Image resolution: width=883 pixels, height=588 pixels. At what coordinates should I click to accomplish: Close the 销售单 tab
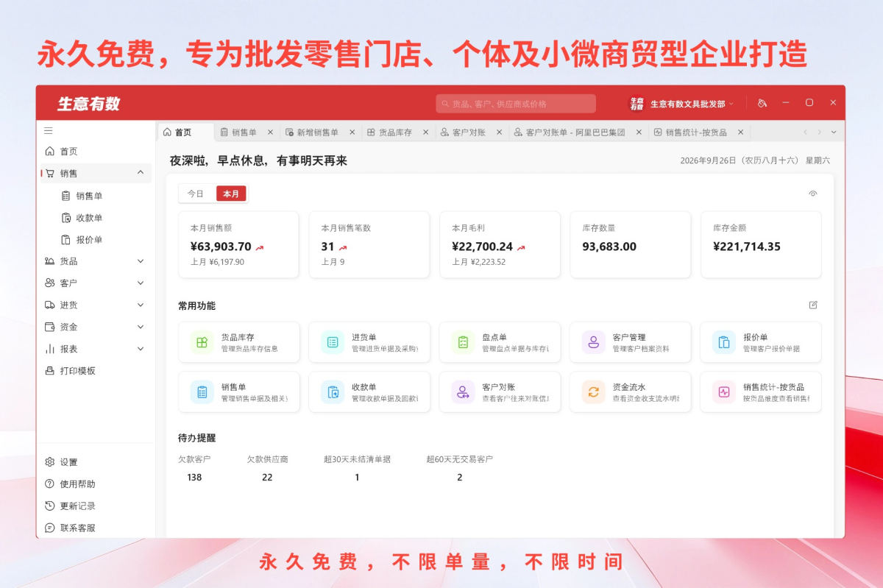[x=270, y=132]
